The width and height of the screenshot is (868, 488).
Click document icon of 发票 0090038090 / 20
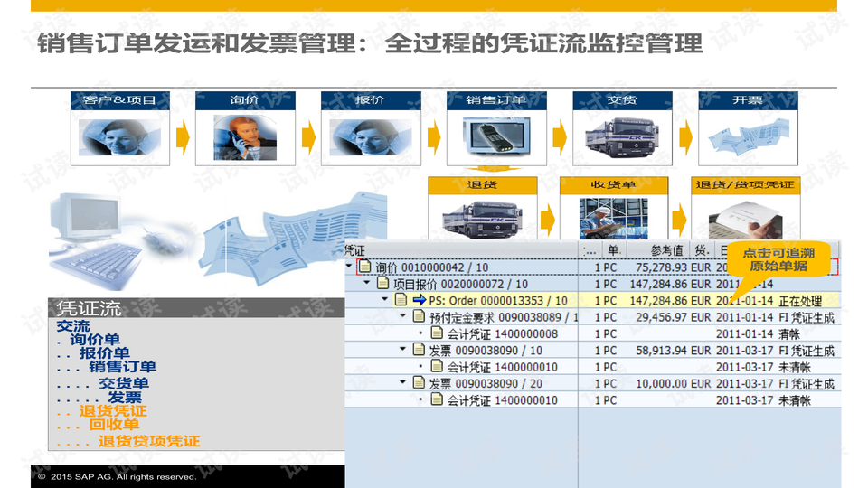coord(419,383)
